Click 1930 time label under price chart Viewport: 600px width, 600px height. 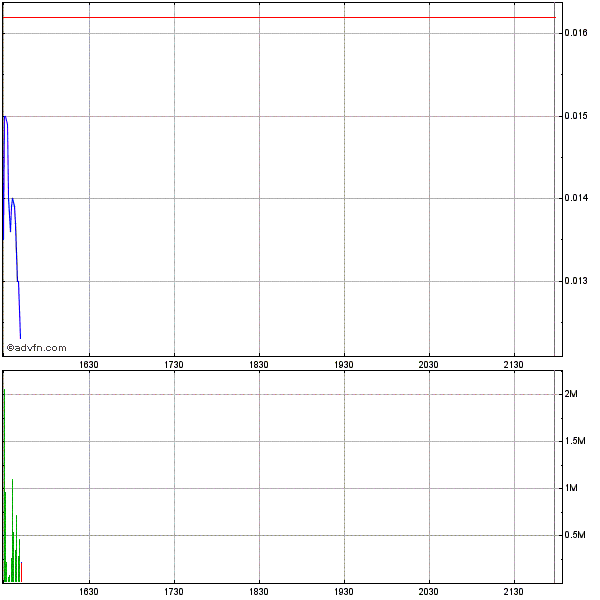tap(344, 365)
